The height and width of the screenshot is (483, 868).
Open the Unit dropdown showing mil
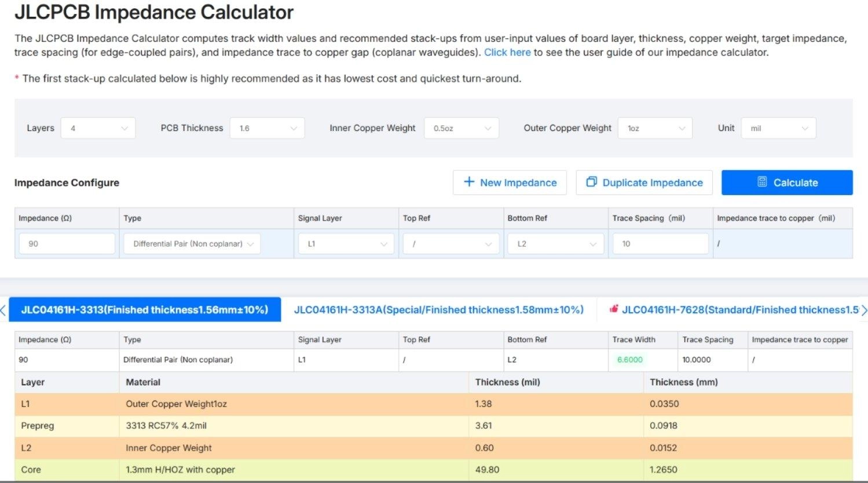point(779,128)
